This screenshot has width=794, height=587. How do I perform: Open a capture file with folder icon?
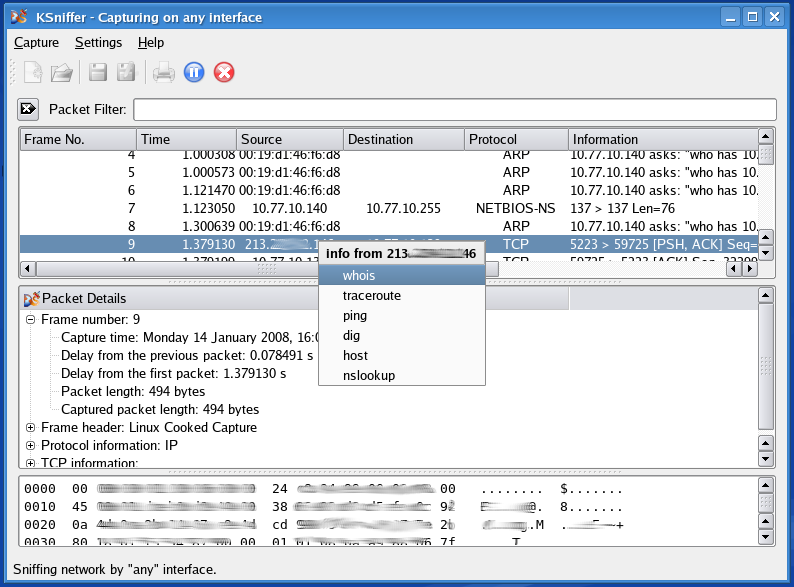pyautogui.click(x=62, y=72)
